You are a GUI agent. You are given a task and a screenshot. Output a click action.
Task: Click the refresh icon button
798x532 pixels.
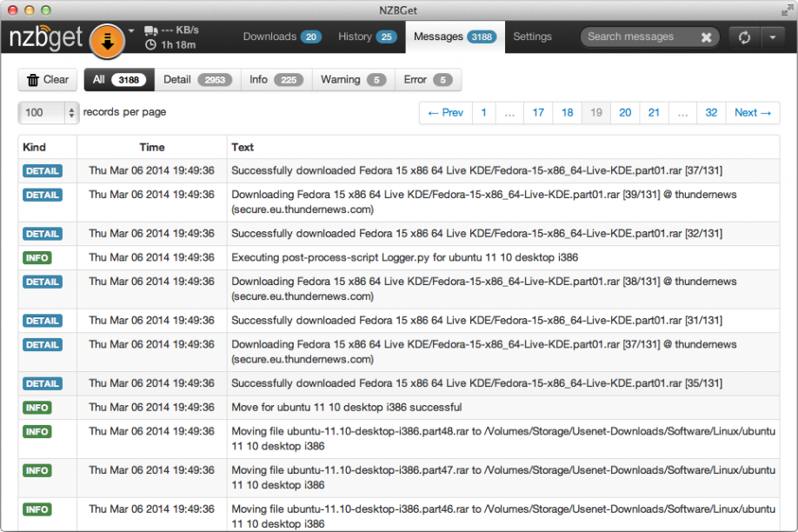tap(745, 37)
